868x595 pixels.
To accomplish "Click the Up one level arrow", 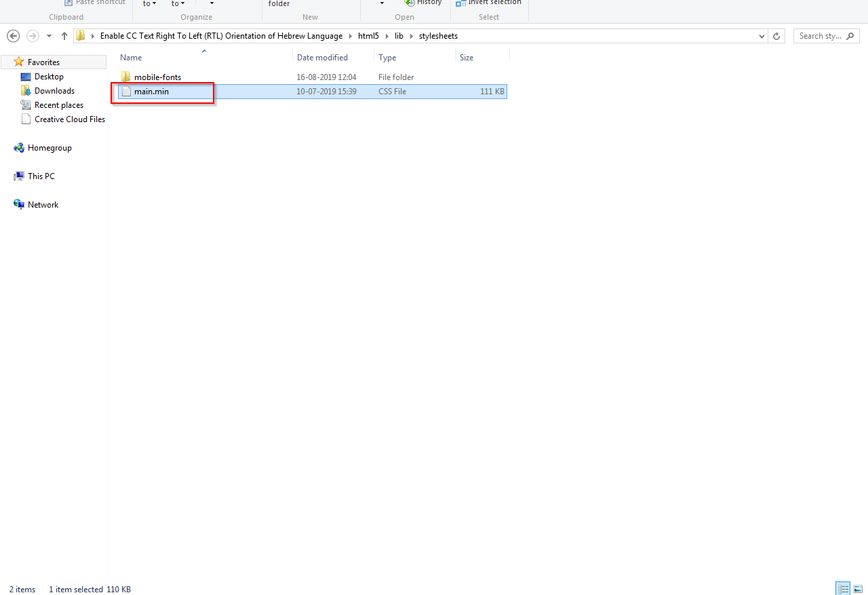I will (64, 36).
